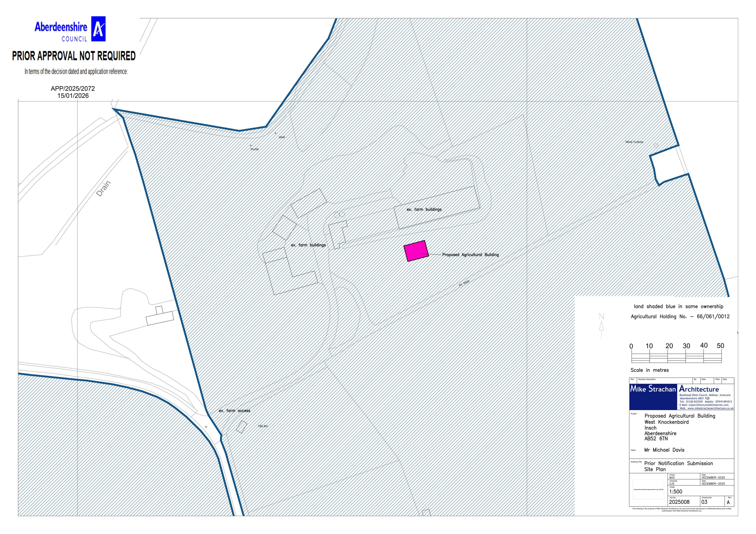This screenshot has width=756, height=534.
Task: Click the revision letter 'A'
Action: (728, 502)
